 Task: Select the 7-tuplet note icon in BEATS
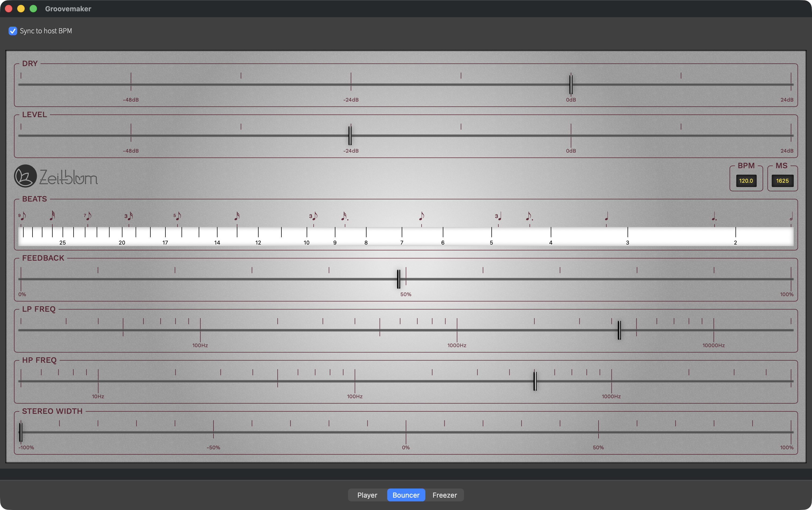click(x=88, y=216)
